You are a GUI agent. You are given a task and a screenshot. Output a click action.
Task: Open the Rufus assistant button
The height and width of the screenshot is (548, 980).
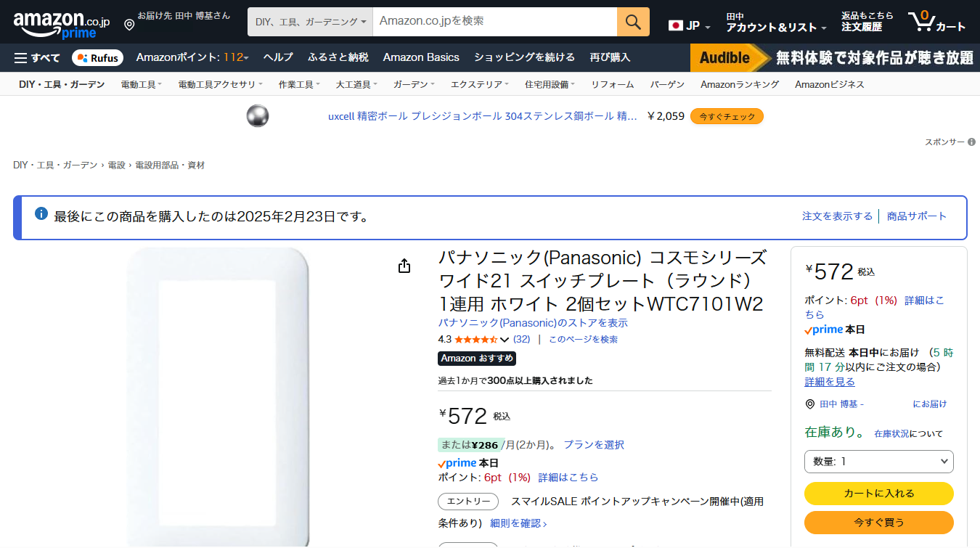(97, 58)
